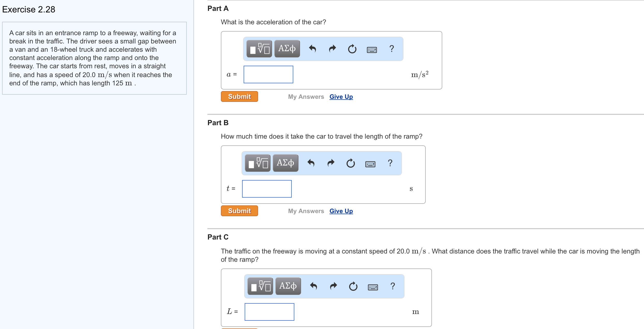Click the undo arrow in Part A toolbar
This screenshot has width=644, height=329.
[312, 49]
